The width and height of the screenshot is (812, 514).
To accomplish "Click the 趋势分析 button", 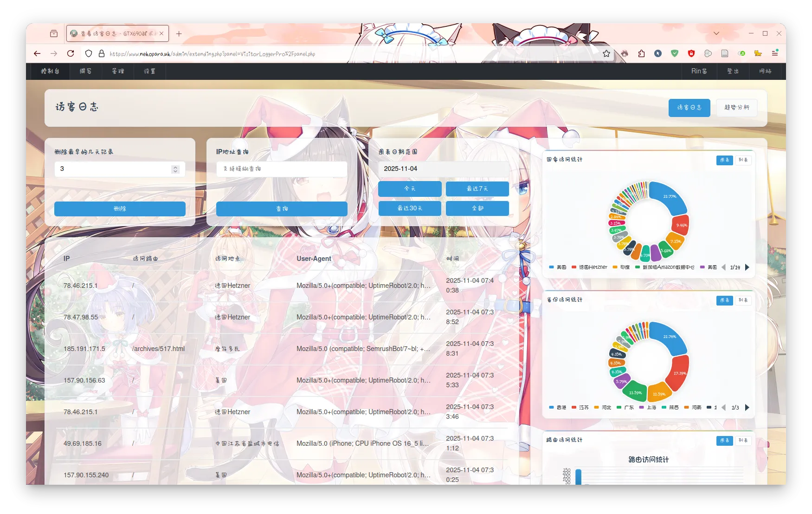I will click(x=736, y=107).
